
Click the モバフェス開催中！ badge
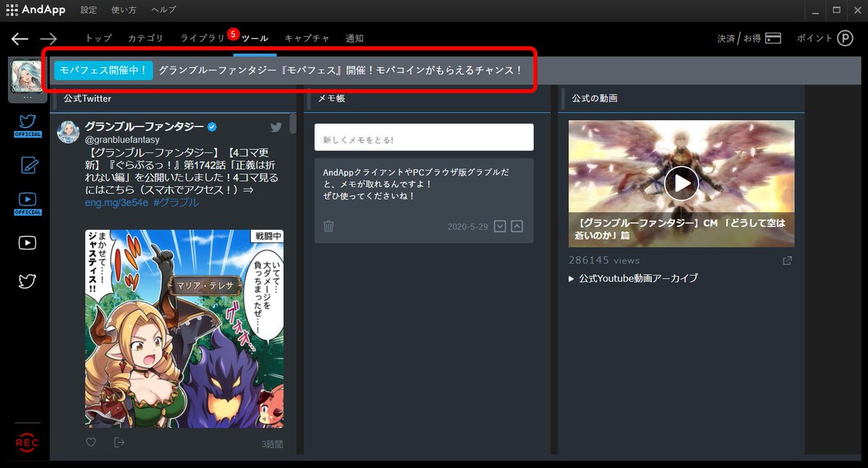coord(103,70)
